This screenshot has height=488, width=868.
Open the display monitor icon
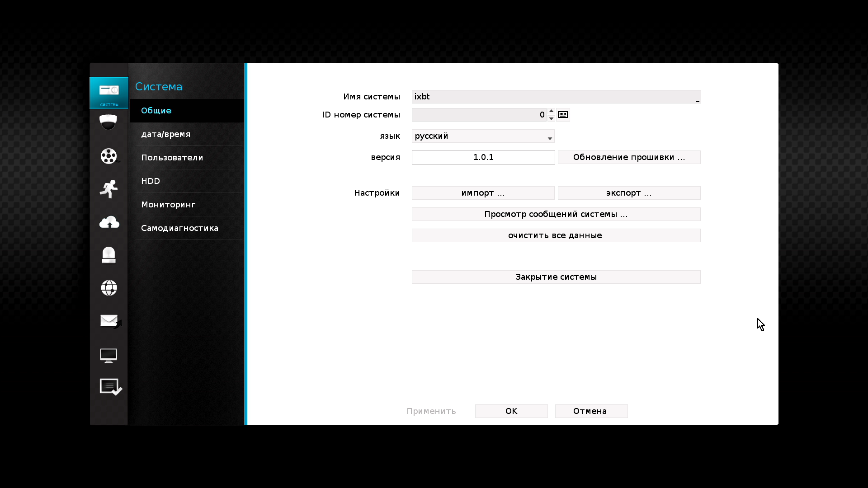click(x=108, y=355)
